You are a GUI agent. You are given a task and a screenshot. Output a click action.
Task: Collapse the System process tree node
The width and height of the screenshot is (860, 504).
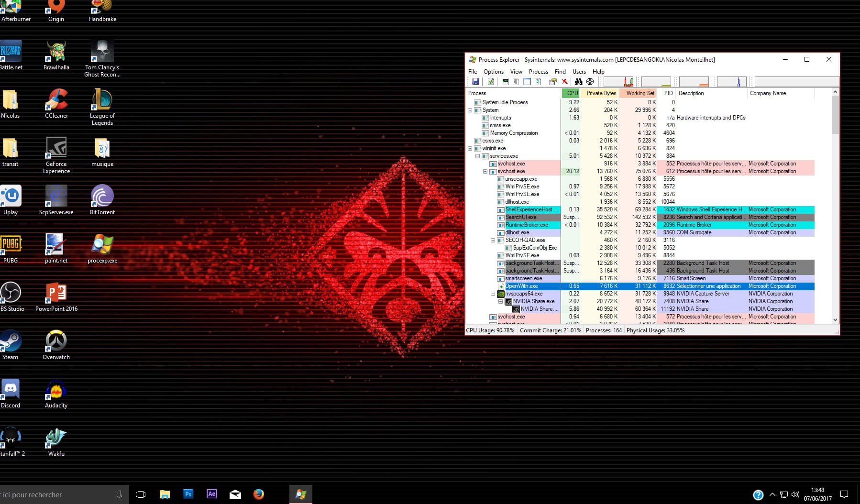pos(470,110)
